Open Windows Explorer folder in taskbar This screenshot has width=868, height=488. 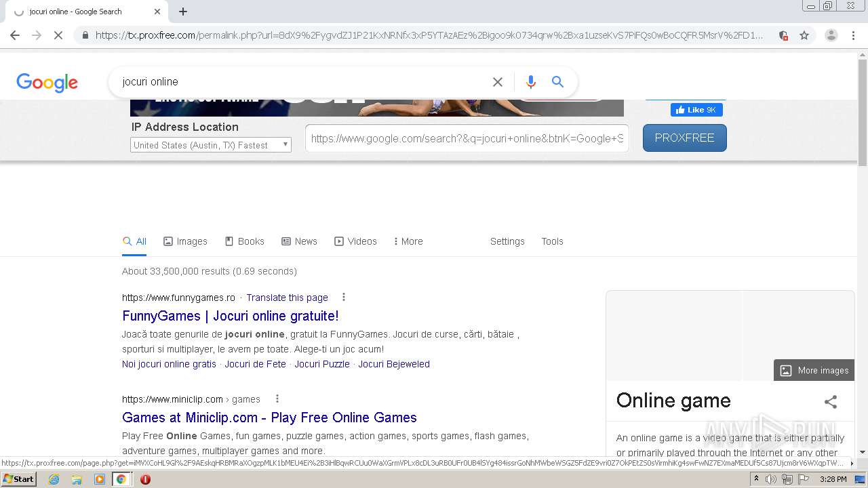(77, 479)
